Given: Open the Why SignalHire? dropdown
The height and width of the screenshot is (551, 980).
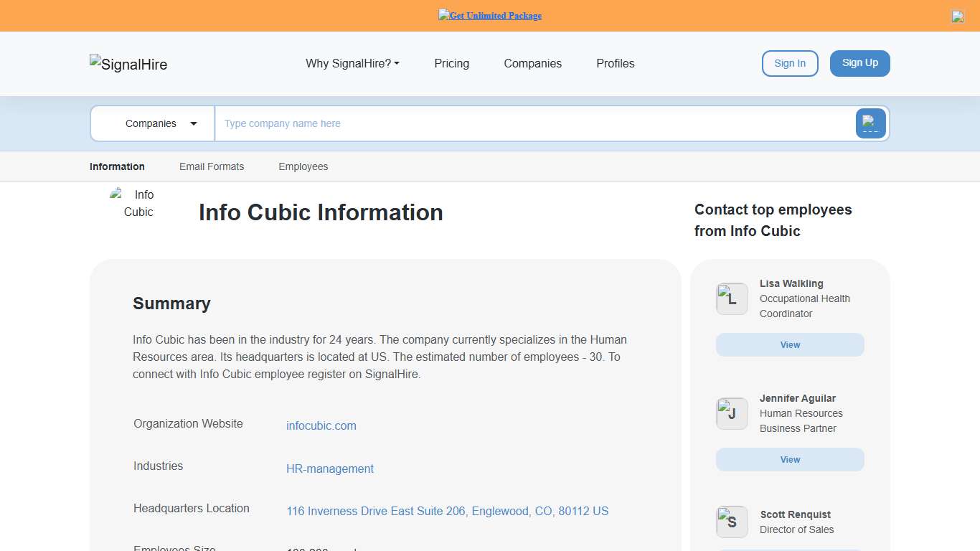Looking at the screenshot, I should (352, 63).
